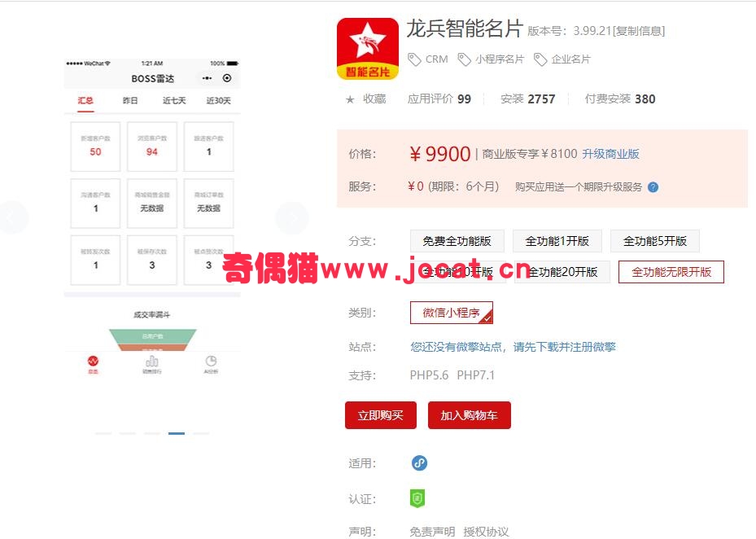Click 安装 2757 install count
756x539 pixels.
click(528, 99)
